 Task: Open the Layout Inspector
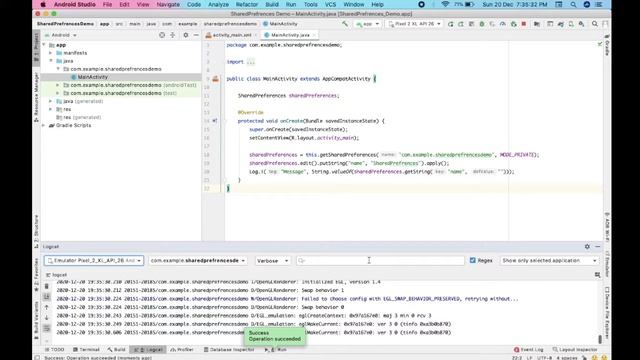pyautogui.click(x=574, y=350)
